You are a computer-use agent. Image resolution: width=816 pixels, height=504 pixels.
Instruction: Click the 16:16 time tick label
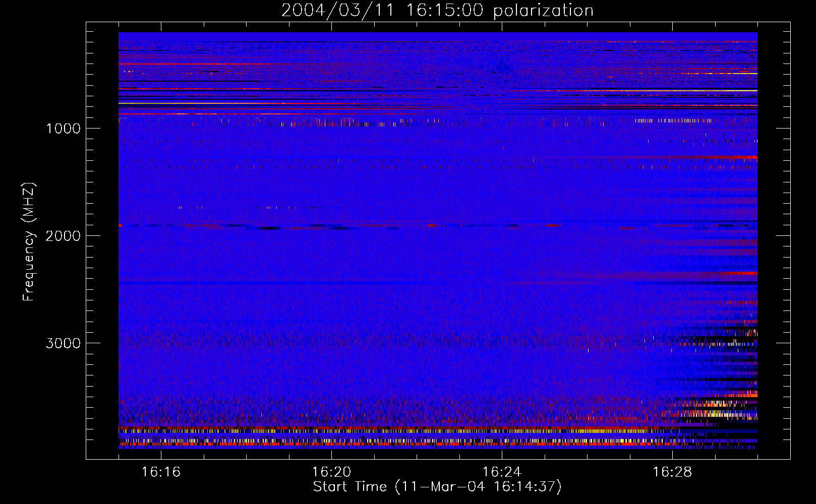click(161, 472)
